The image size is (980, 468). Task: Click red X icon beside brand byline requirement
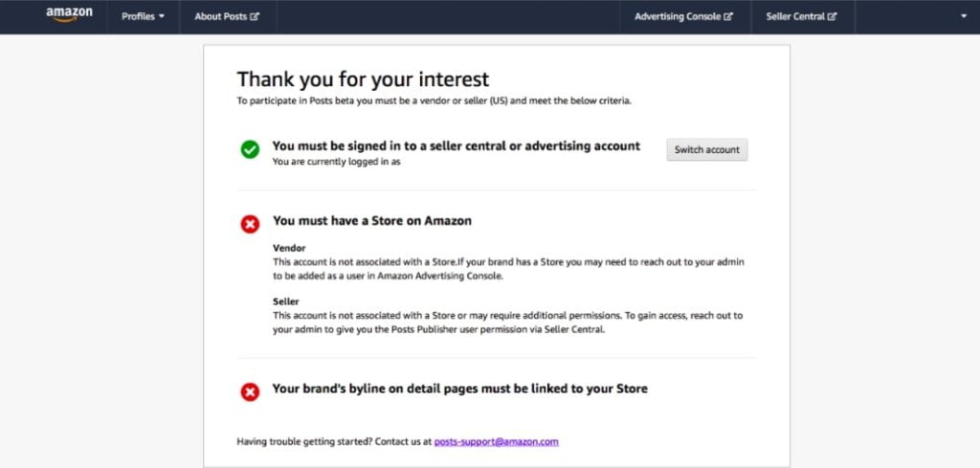pyautogui.click(x=250, y=391)
